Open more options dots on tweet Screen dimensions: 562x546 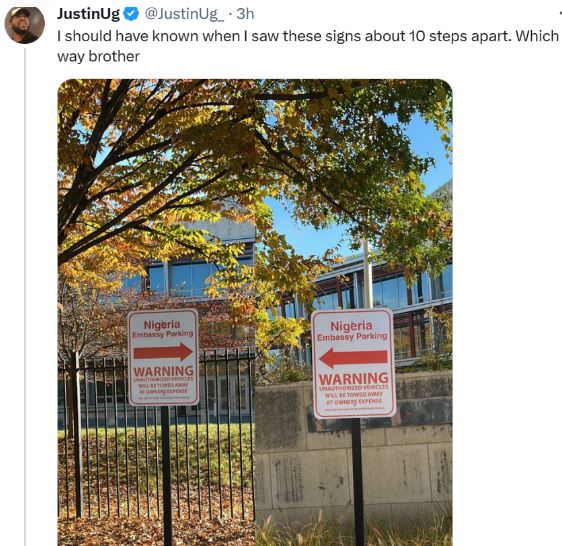click(x=560, y=14)
